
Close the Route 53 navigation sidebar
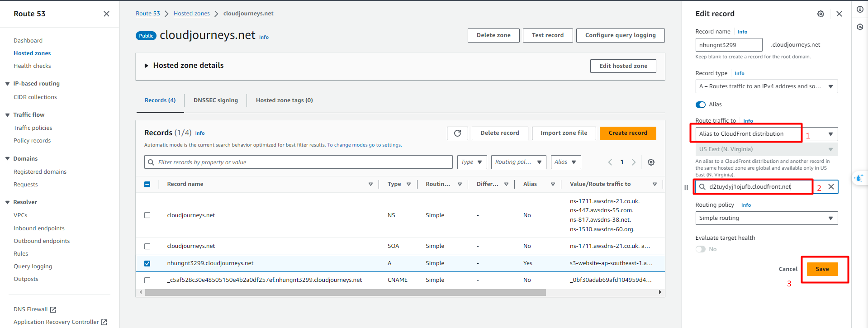click(x=106, y=14)
